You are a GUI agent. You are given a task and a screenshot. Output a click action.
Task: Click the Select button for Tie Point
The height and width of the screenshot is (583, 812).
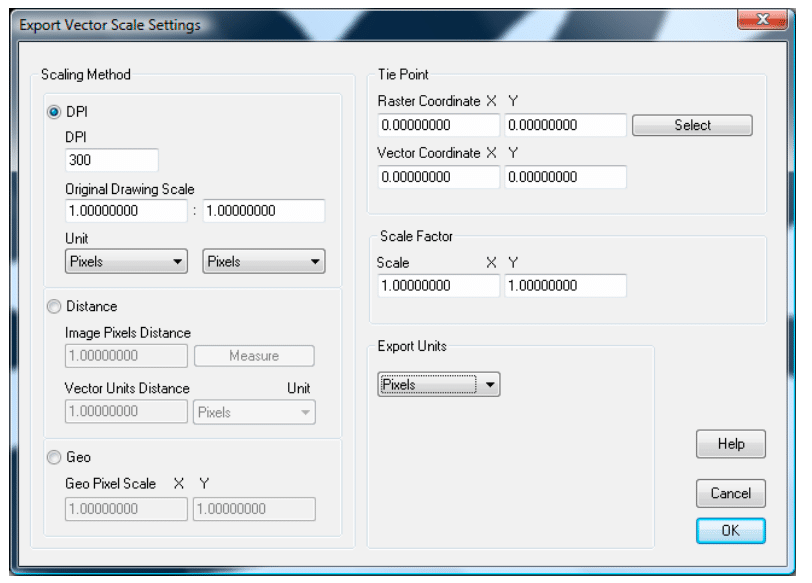(691, 125)
